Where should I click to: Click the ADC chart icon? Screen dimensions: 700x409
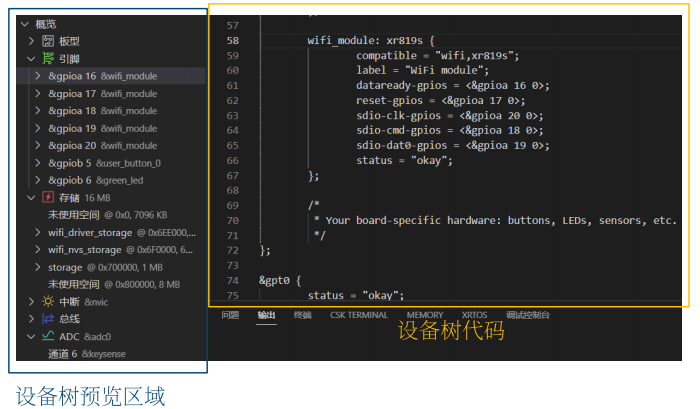tap(48, 336)
